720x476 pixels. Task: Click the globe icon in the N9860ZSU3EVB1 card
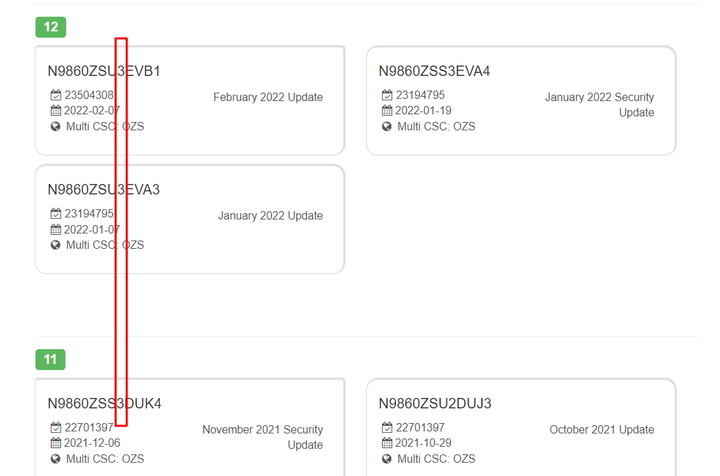tap(56, 127)
